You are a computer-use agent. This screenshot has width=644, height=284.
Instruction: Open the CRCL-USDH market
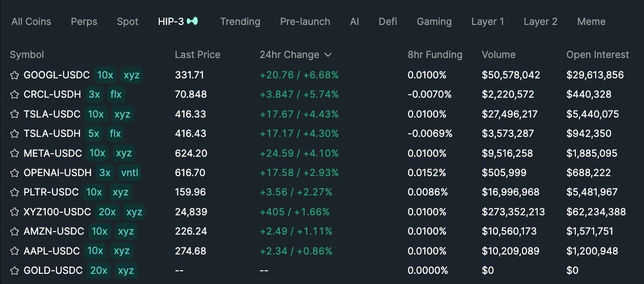[53, 95]
